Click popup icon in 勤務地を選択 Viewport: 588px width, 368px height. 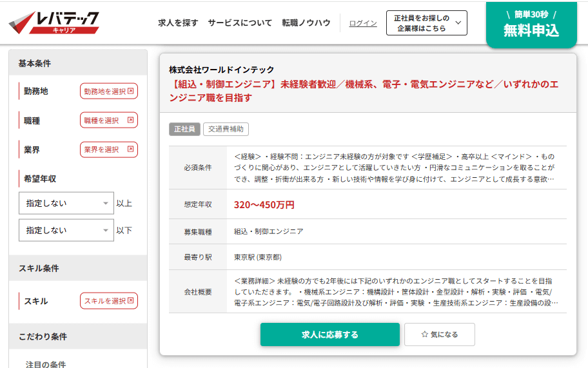click(130, 91)
